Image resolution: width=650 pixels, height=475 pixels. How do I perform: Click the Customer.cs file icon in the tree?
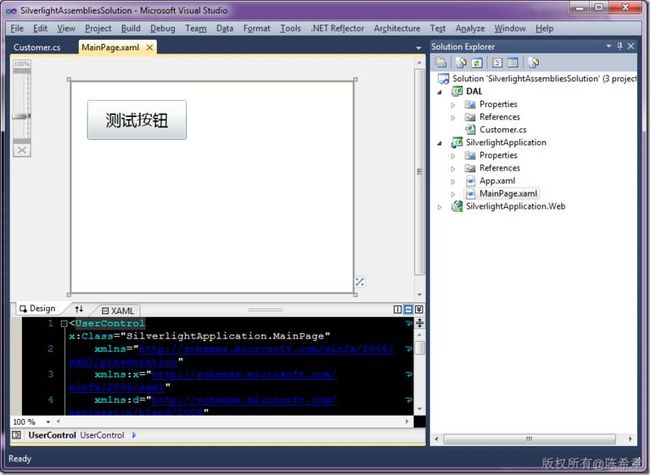click(470, 129)
